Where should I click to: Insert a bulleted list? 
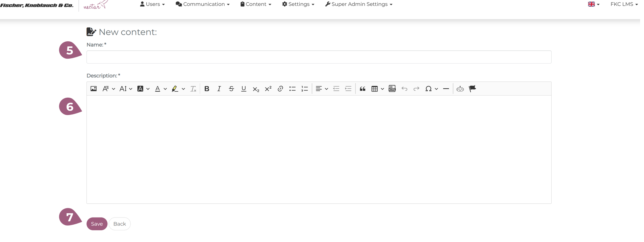(x=292, y=89)
